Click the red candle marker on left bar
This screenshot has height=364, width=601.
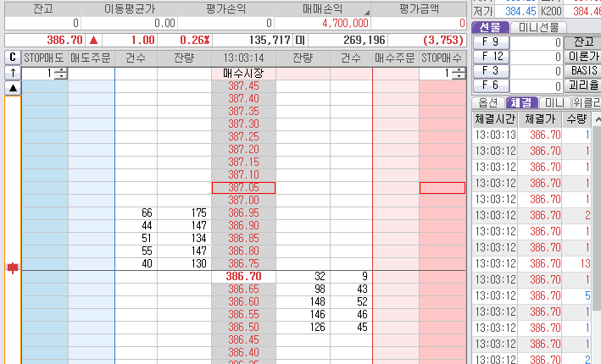pyautogui.click(x=13, y=267)
